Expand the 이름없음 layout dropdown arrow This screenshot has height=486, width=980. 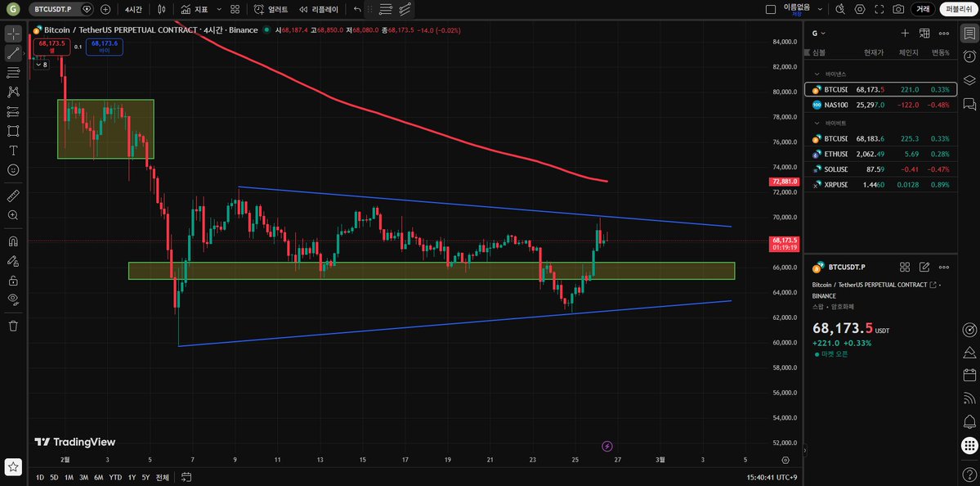click(x=819, y=9)
